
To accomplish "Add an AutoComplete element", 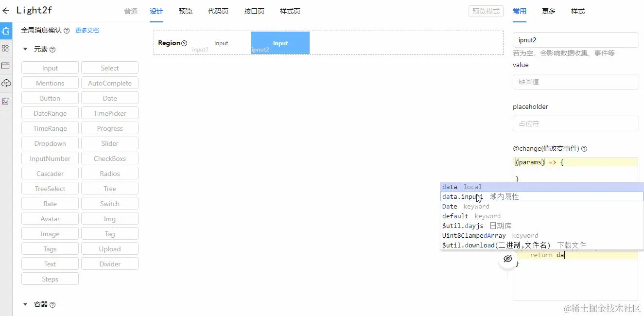I will tap(110, 83).
